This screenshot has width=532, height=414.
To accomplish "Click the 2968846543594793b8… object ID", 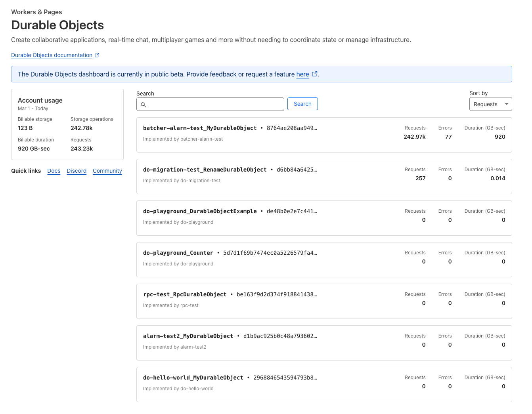I will 285,378.
